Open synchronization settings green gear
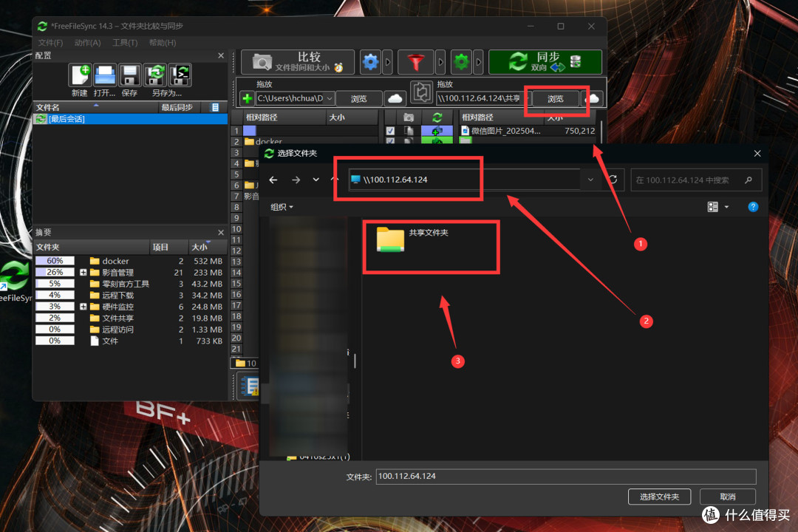The width and height of the screenshot is (798, 532). [461, 62]
